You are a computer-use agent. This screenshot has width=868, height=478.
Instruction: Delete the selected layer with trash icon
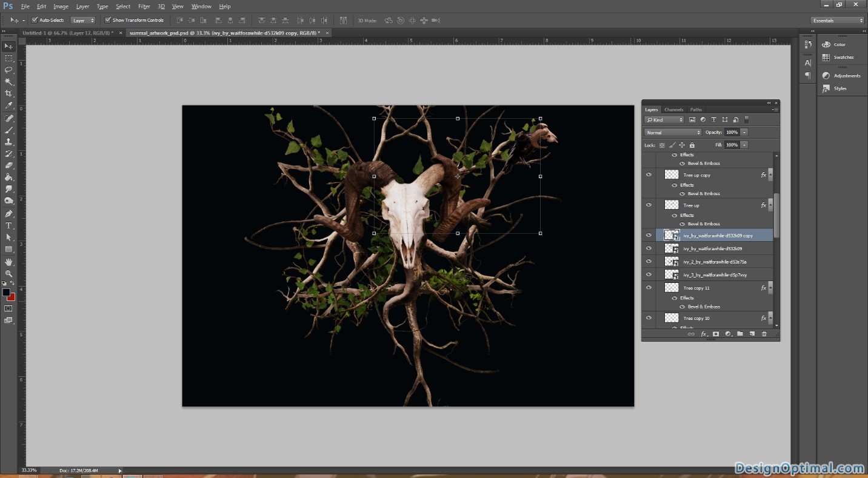[x=764, y=334]
